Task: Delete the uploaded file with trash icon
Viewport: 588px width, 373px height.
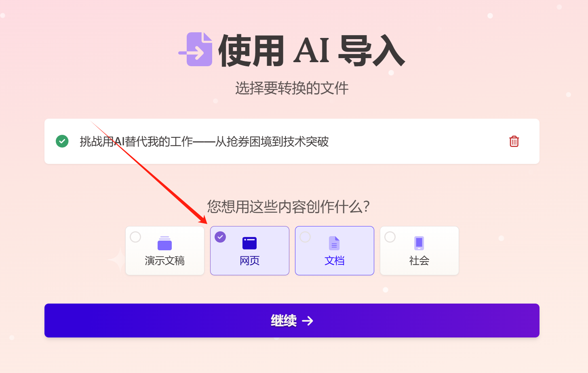Action: [x=514, y=141]
